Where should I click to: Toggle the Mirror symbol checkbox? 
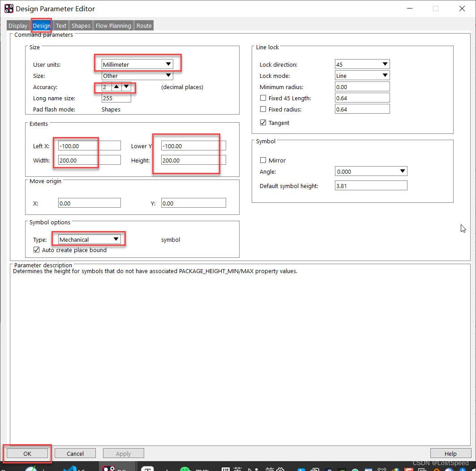263,160
